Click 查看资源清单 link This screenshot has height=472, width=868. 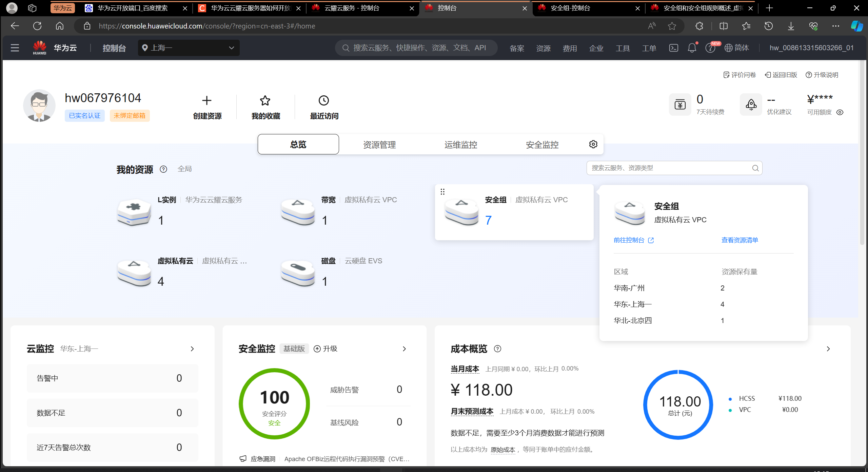point(739,240)
